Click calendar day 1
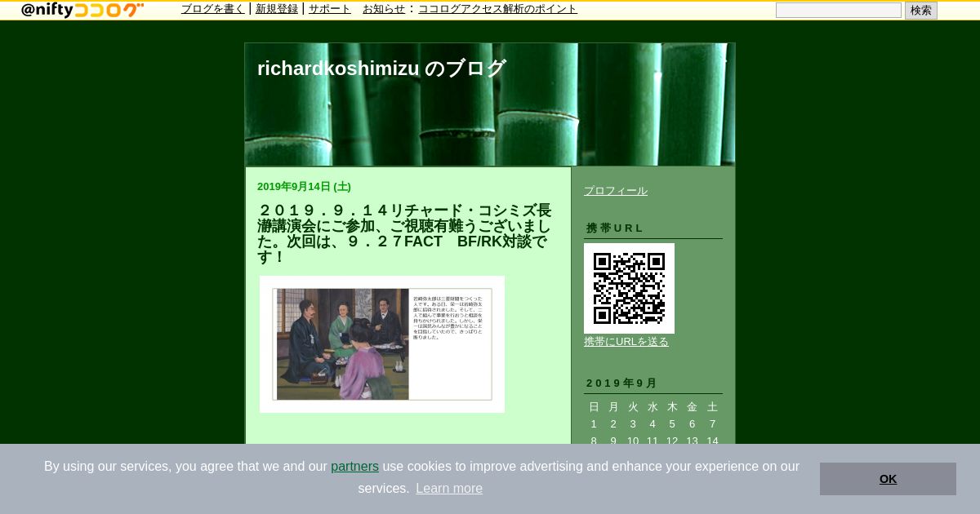The height and width of the screenshot is (514, 980). click(594, 424)
